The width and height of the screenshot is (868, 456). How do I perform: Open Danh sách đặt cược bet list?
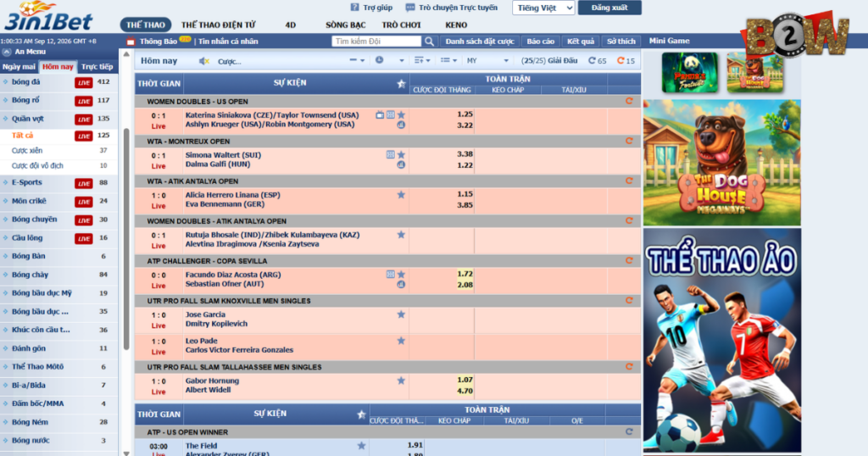[480, 42]
